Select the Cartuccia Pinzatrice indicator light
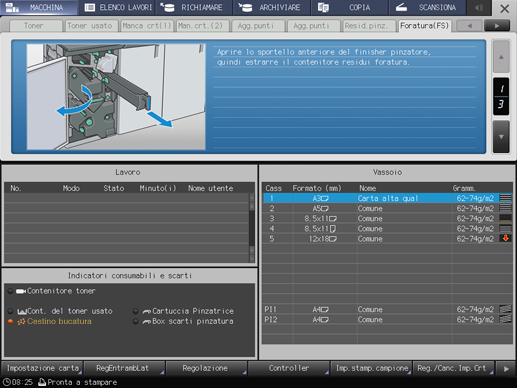This screenshot has height=388, width=517. pos(135,311)
